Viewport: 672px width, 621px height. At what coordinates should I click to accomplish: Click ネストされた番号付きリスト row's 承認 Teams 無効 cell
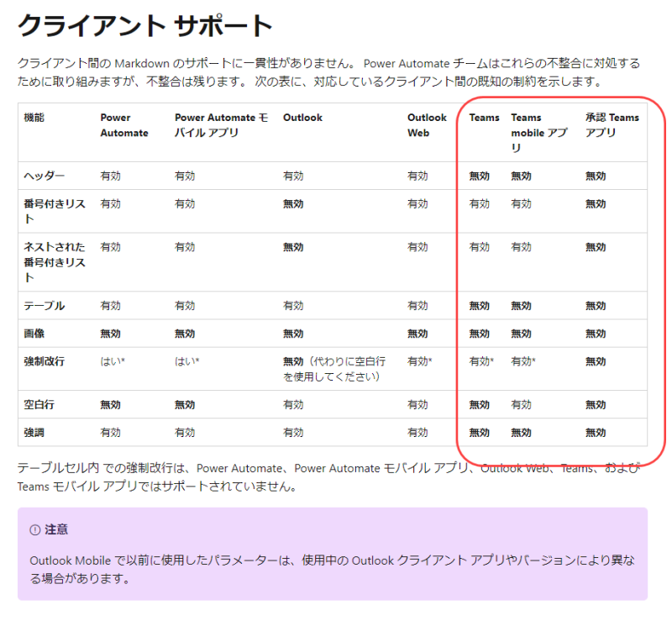(596, 247)
